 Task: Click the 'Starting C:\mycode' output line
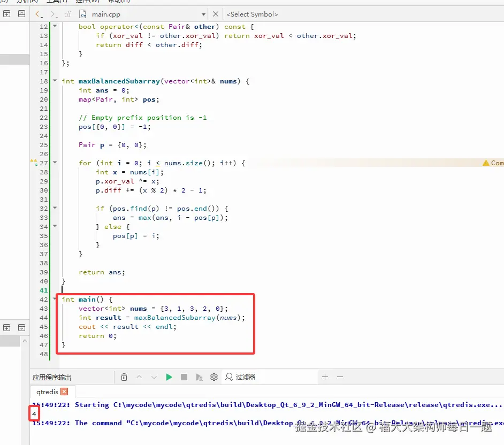267,405
